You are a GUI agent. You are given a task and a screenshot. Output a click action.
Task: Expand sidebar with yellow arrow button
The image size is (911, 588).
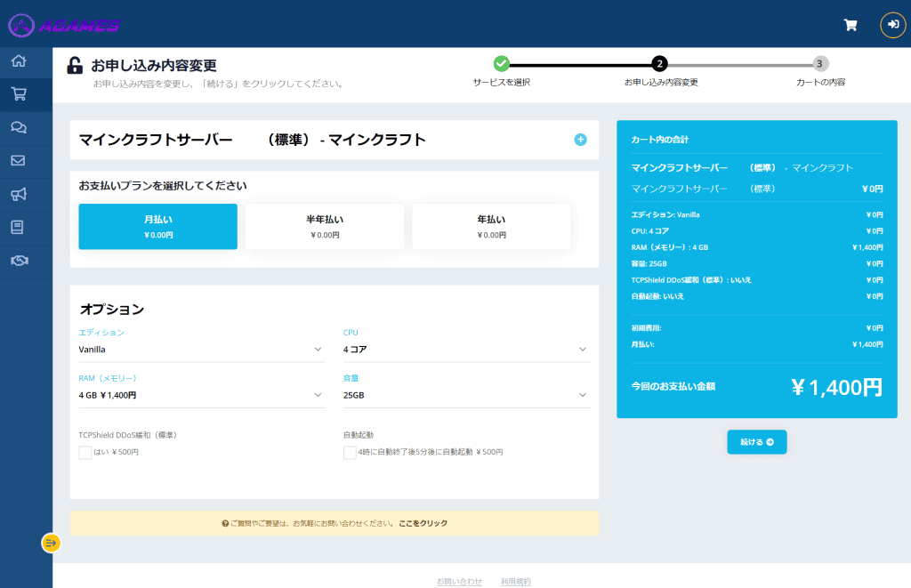[51, 544]
